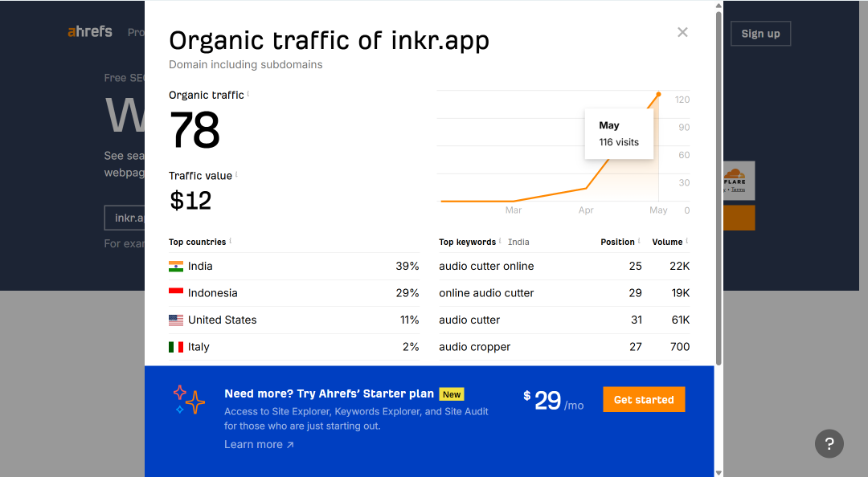
Task: Click the Position column header
Action: [x=618, y=242]
